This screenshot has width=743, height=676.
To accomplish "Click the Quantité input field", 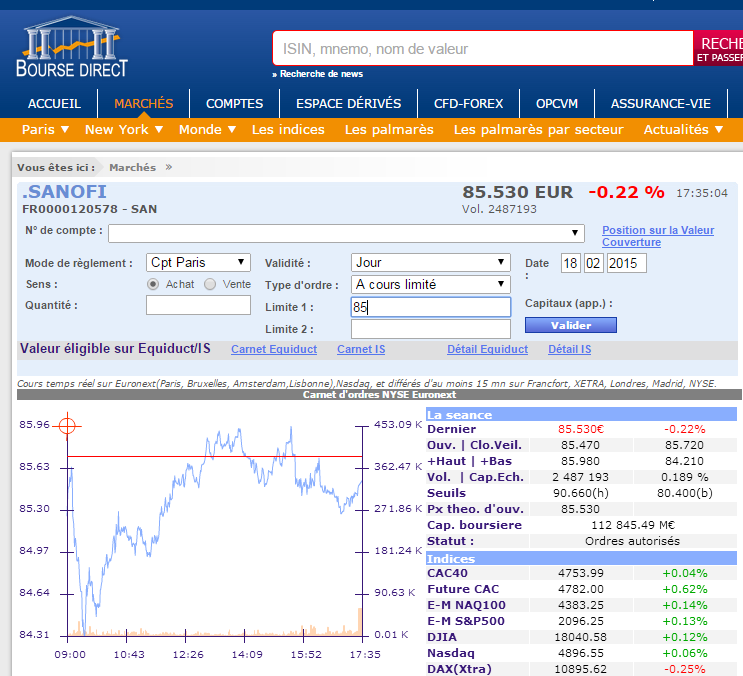I will point(198,305).
